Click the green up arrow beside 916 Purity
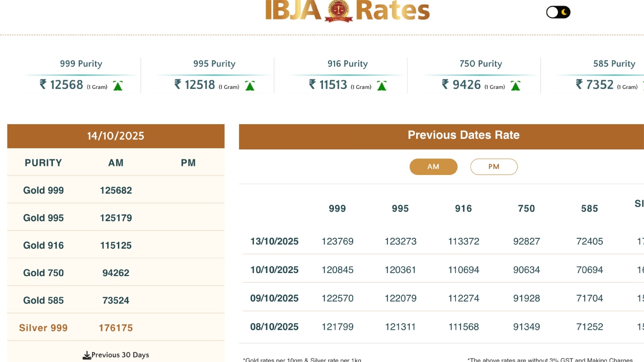 (x=382, y=85)
